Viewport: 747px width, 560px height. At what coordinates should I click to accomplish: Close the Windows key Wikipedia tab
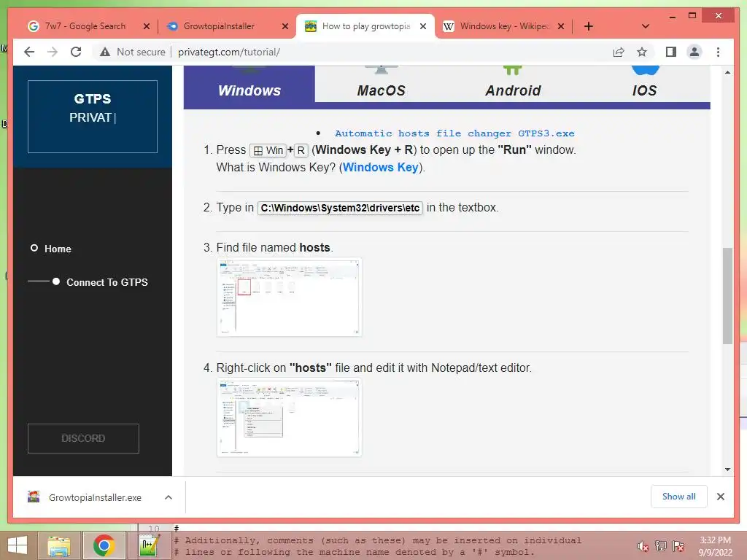tap(561, 26)
